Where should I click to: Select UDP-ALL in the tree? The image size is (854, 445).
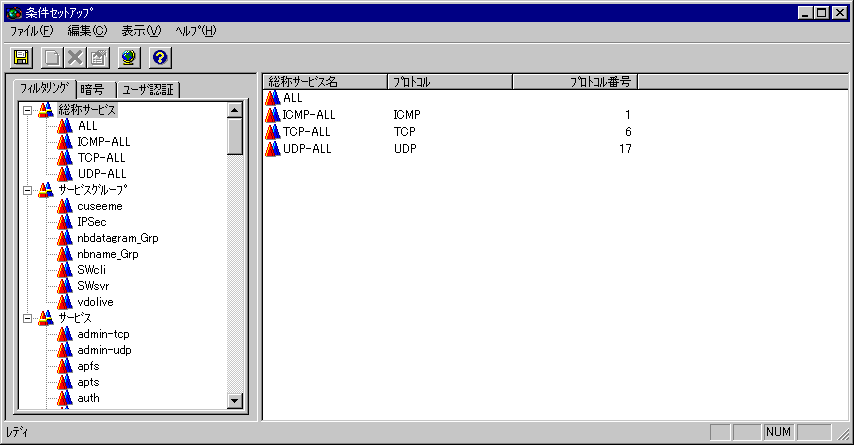(102, 174)
